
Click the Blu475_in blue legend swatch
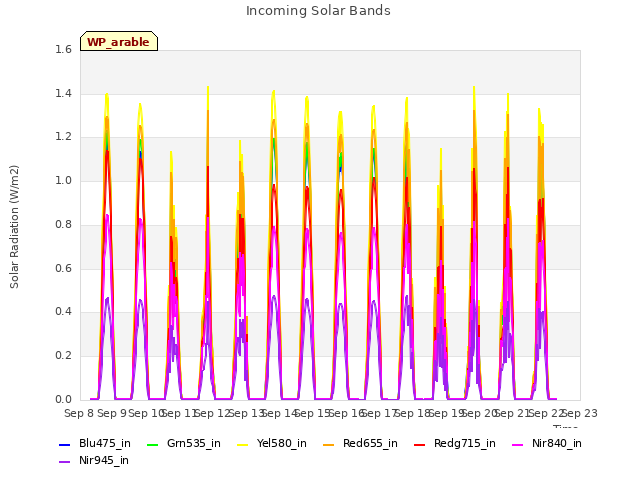pyautogui.click(x=64, y=444)
